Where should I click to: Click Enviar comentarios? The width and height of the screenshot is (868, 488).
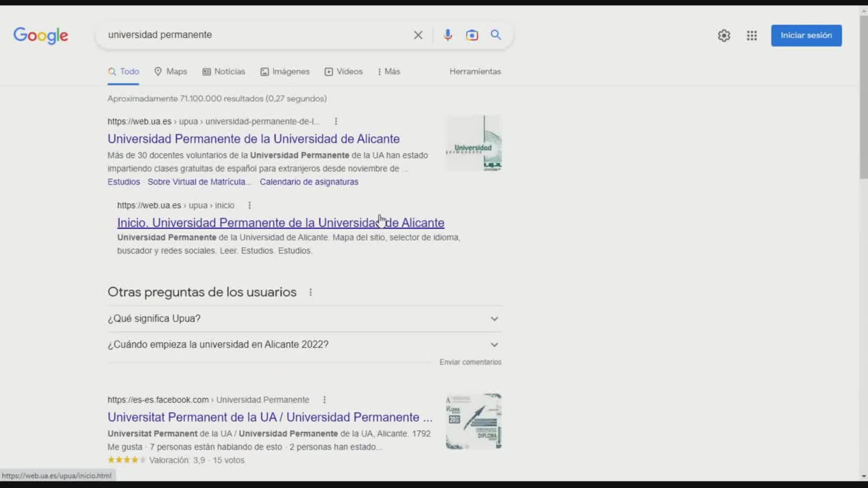tap(470, 362)
